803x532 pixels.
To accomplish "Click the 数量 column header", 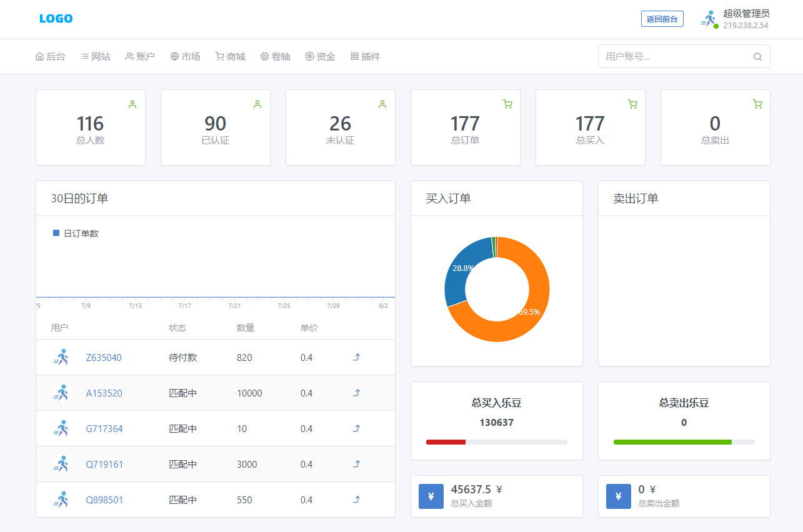I will pyautogui.click(x=246, y=328).
